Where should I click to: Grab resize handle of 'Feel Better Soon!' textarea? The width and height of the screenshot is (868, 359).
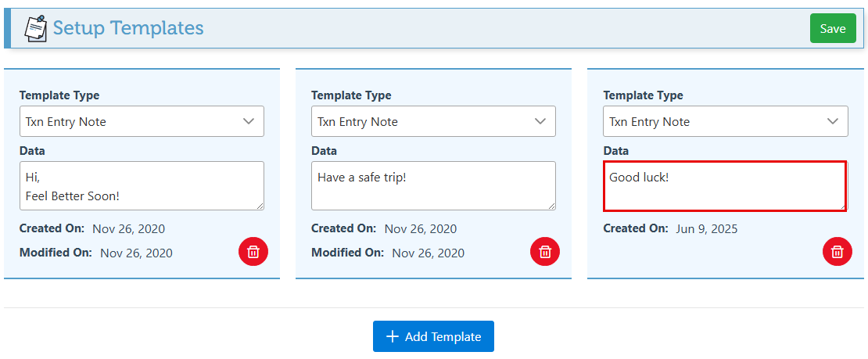coord(260,206)
